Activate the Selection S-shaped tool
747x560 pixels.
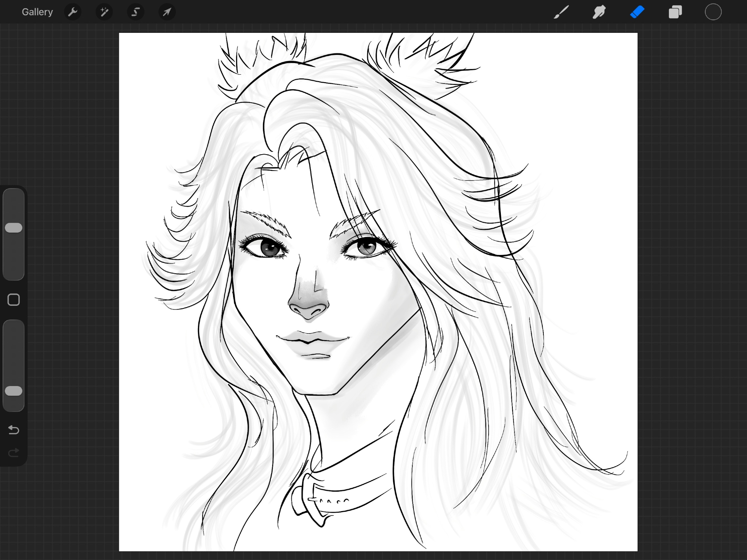(136, 12)
